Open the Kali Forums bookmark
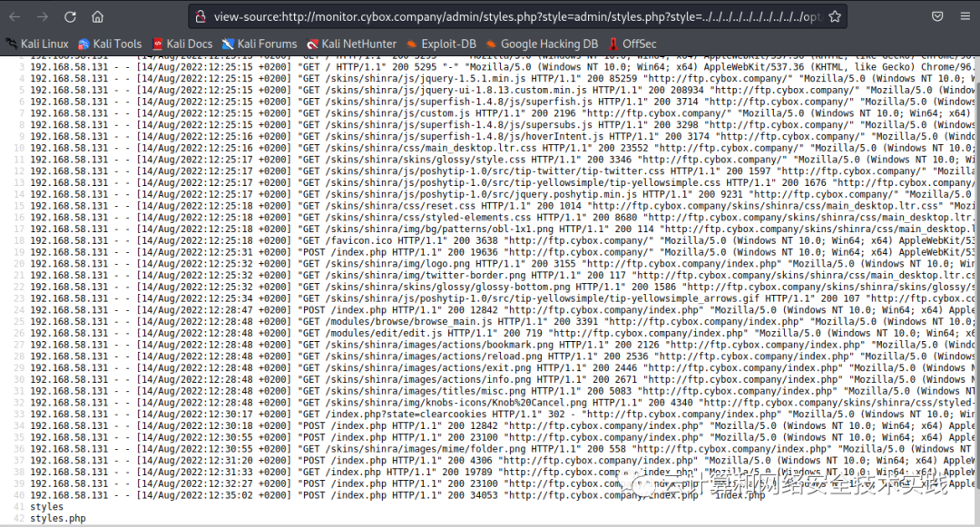 [x=260, y=44]
